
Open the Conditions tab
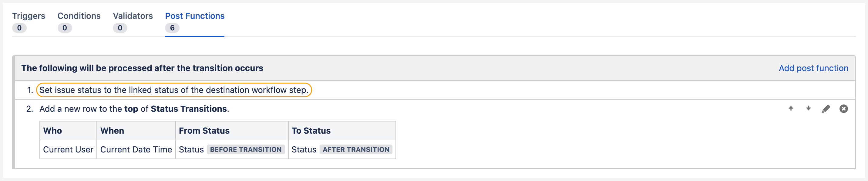click(x=79, y=15)
